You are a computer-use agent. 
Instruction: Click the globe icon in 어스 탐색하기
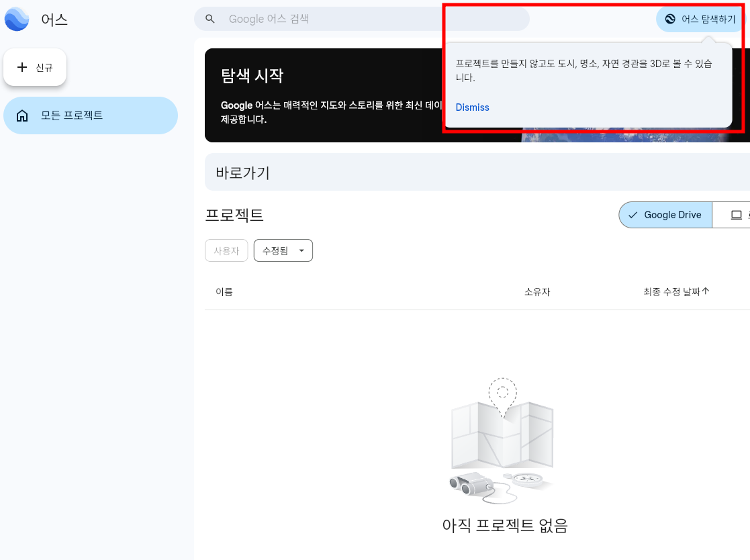pyautogui.click(x=671, y=19)
